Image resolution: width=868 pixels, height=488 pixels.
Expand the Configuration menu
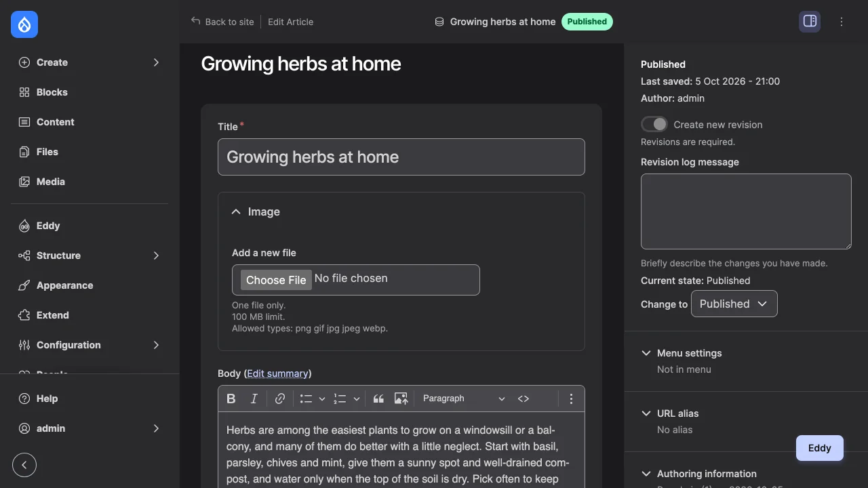click(x=90, y=345)
